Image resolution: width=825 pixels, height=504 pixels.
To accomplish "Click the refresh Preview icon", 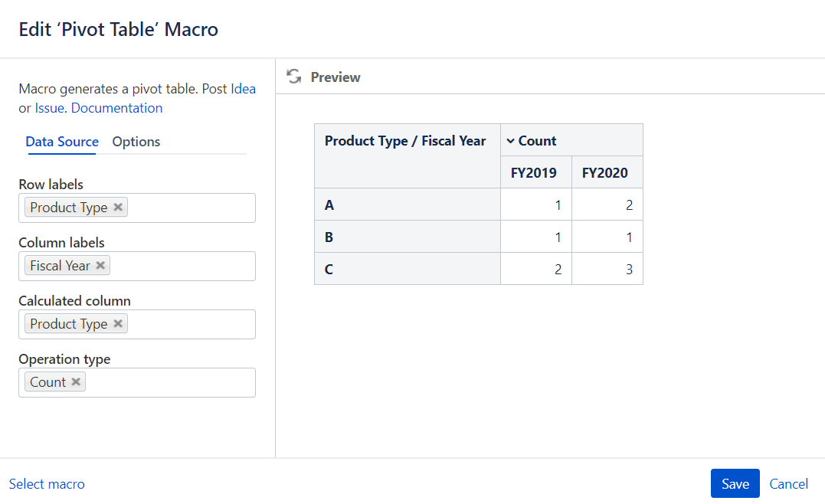I will (x=293, y=77).
